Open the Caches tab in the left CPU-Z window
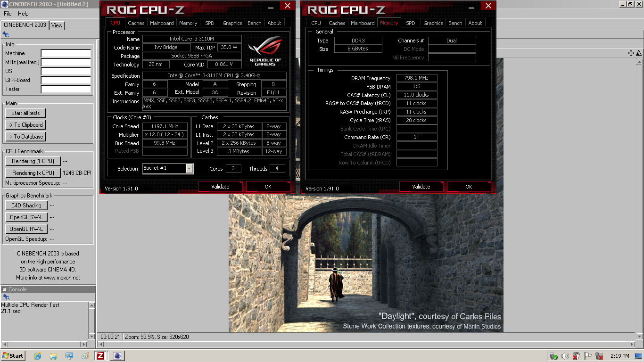This screenshot has width=644, height=362. coord(136,23)
